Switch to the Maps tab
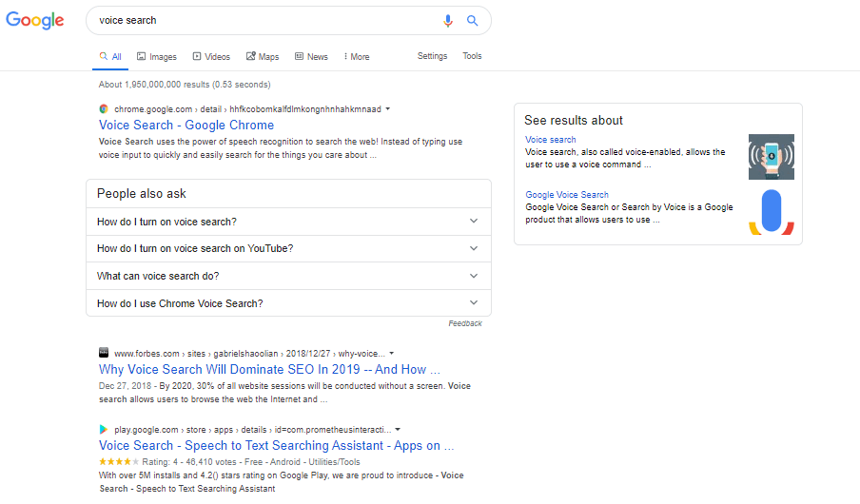The width and height of the screenshot is (860, 504). [x=263, y=56]
